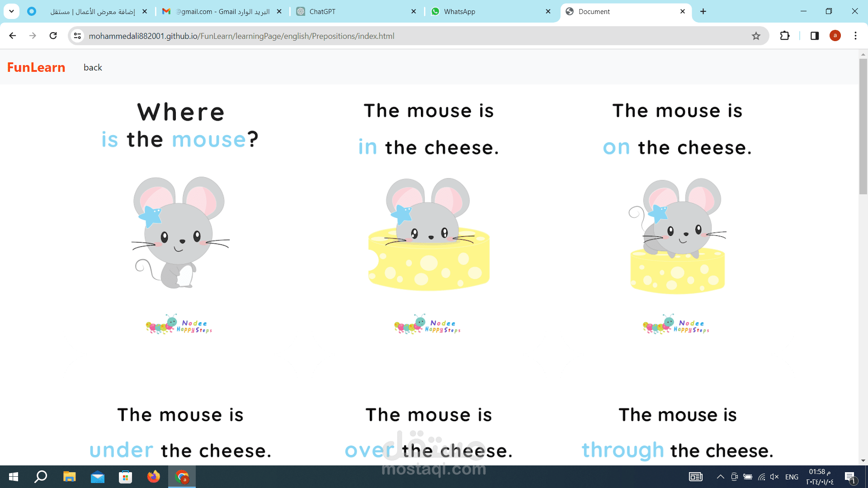Toggle the muted volume icon in tray
868x488 pixels.
coord(774,477)
